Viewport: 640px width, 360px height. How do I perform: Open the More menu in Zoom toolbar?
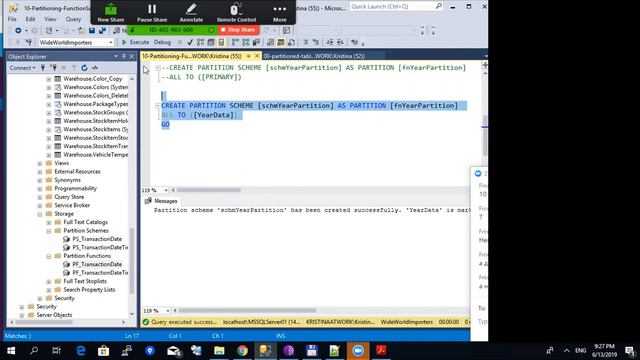click(280, 13)
